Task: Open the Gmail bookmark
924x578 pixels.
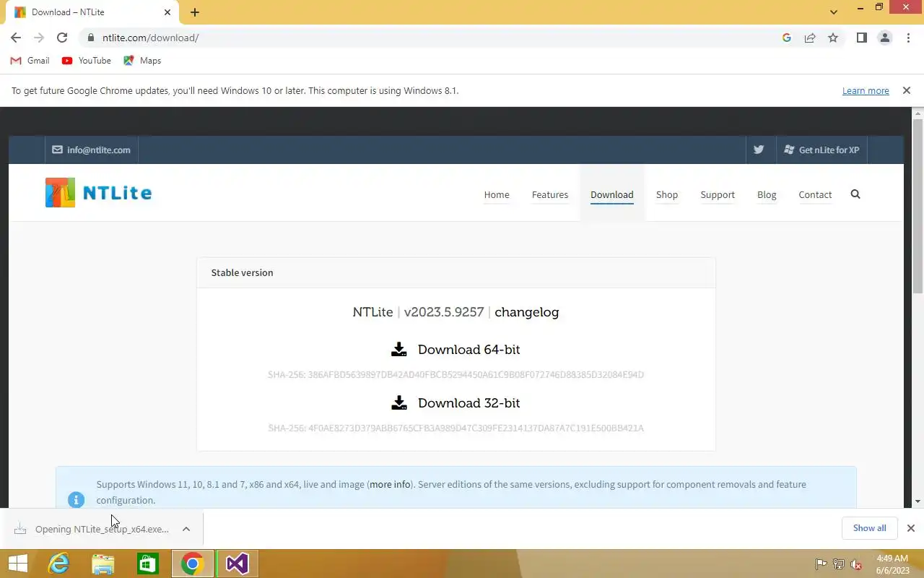Action: click(30, 61)
